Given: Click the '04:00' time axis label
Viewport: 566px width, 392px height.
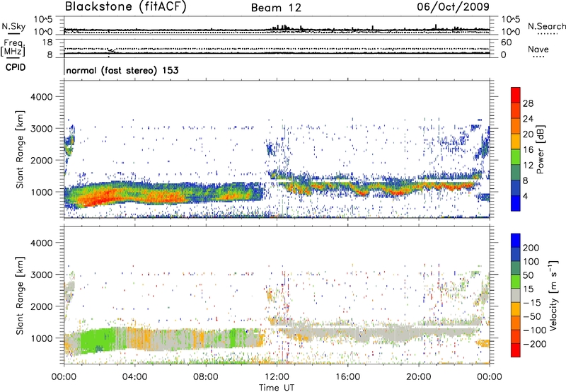Looking at the screenshot, I should (x=134, y=377).
